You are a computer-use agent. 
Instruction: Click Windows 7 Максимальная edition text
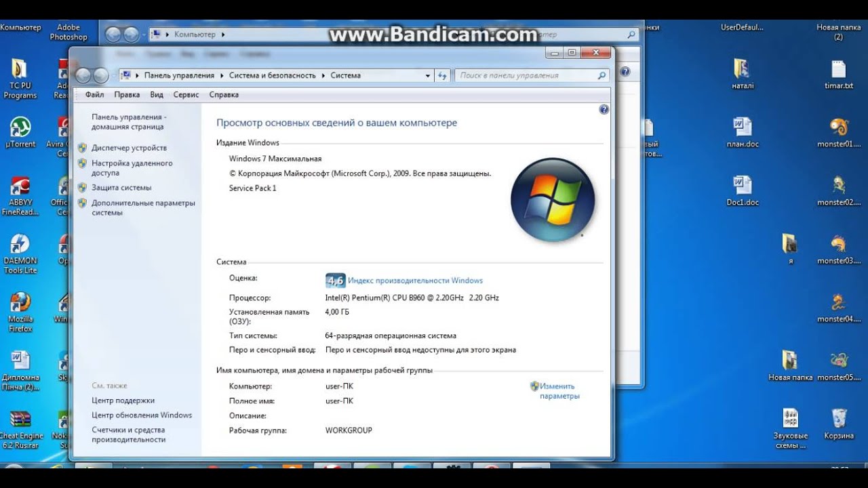click(x=275, y=159)
